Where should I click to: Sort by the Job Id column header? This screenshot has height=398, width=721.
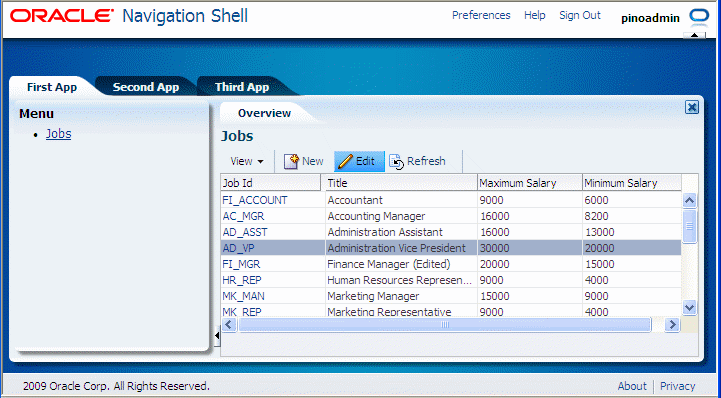pyautogui.click(x=270, y=183)
